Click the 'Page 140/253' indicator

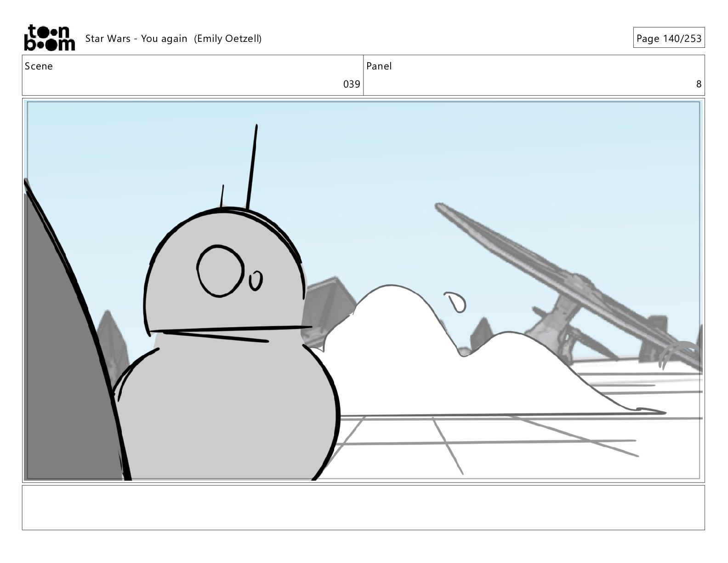669,38
